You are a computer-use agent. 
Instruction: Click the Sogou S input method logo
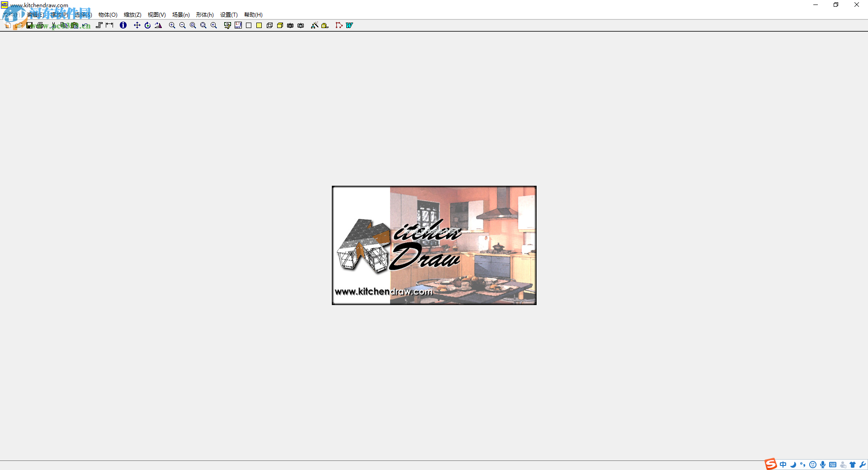click(x=771, y=464)
